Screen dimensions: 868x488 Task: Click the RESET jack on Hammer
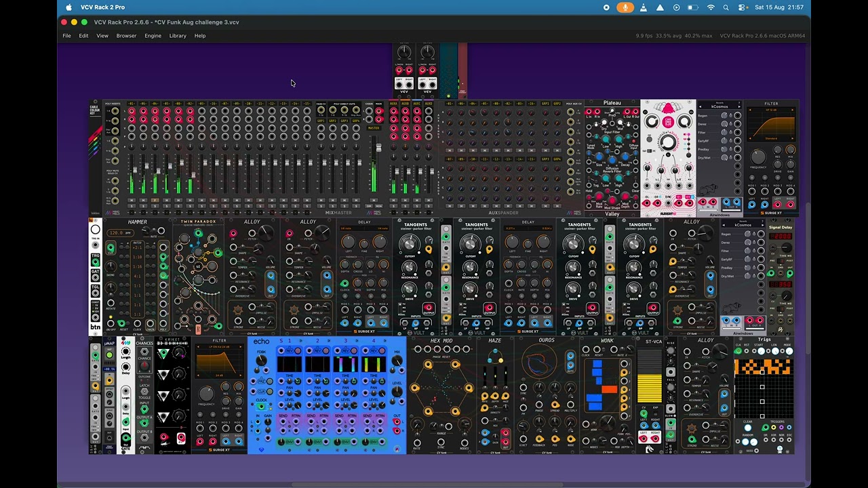pyautogui.click(x=121, y=324)
